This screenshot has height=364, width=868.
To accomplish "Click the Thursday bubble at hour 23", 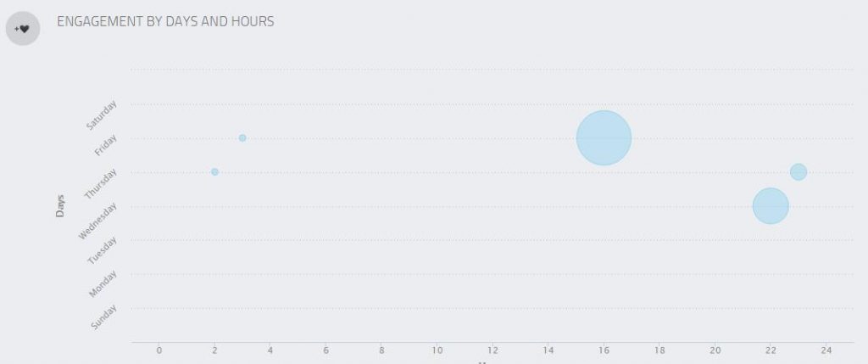I will (798, 172).
